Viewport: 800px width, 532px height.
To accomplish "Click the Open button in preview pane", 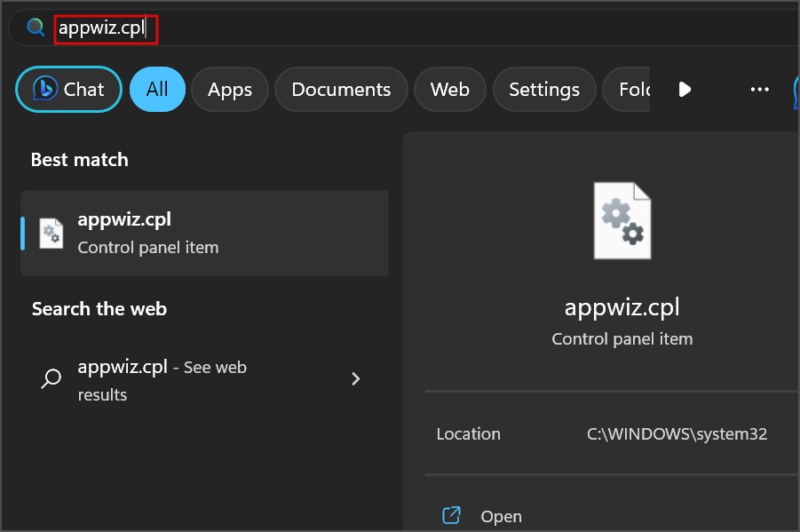I will [501, 516].
